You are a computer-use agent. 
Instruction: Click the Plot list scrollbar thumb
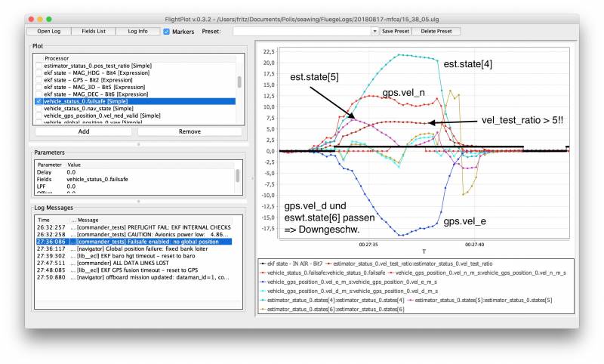pyautogui.click(x=240, y=82)
